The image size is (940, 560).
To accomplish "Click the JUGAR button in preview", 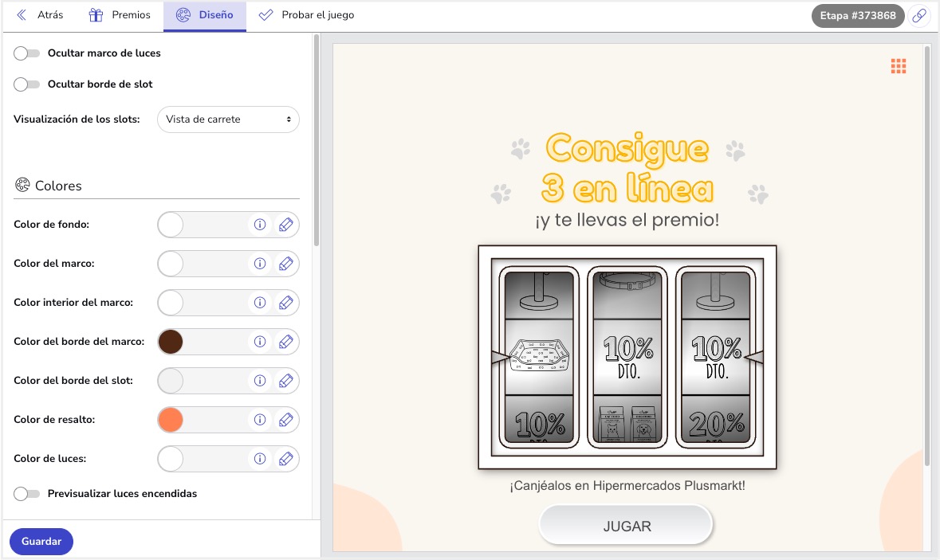I will click(627, 525).
